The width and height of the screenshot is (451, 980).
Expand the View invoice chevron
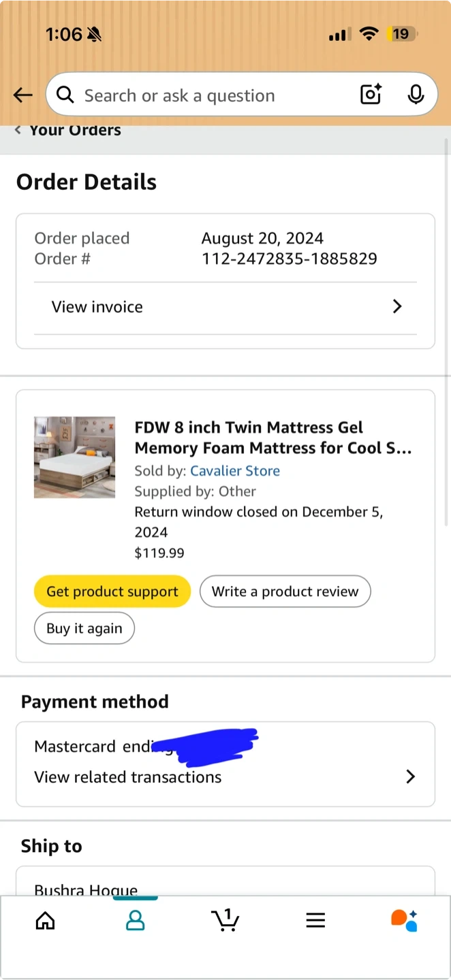coord(397,307)
